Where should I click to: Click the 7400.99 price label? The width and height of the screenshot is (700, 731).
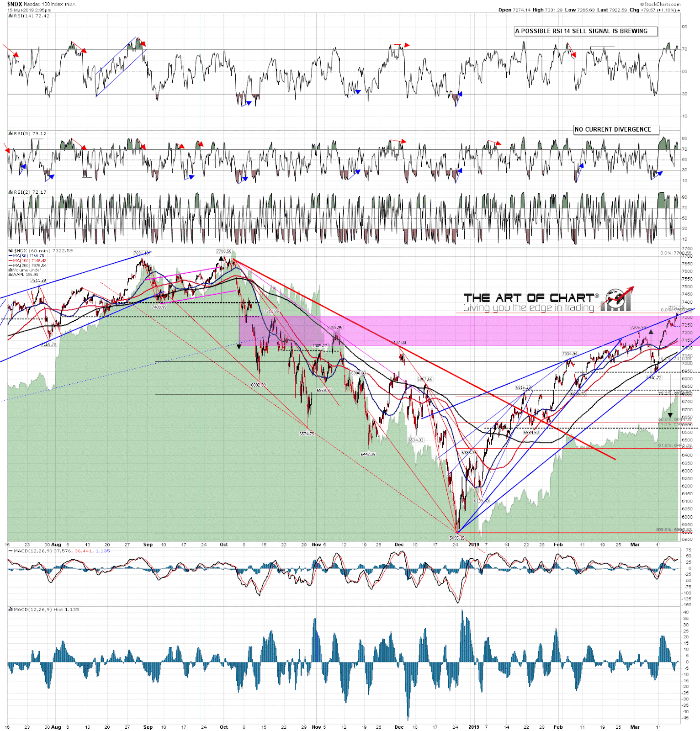pyautogui.click(x=159, y=307)
